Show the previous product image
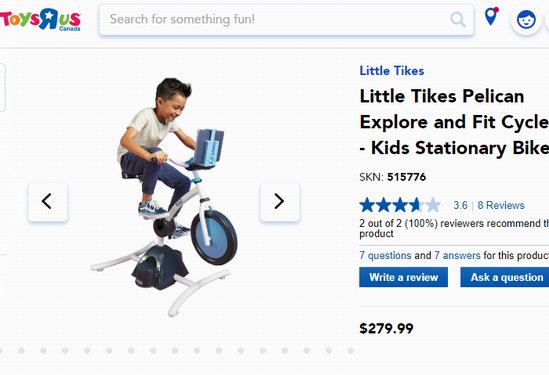Screen dimensions: 549x375 [48, 202]
